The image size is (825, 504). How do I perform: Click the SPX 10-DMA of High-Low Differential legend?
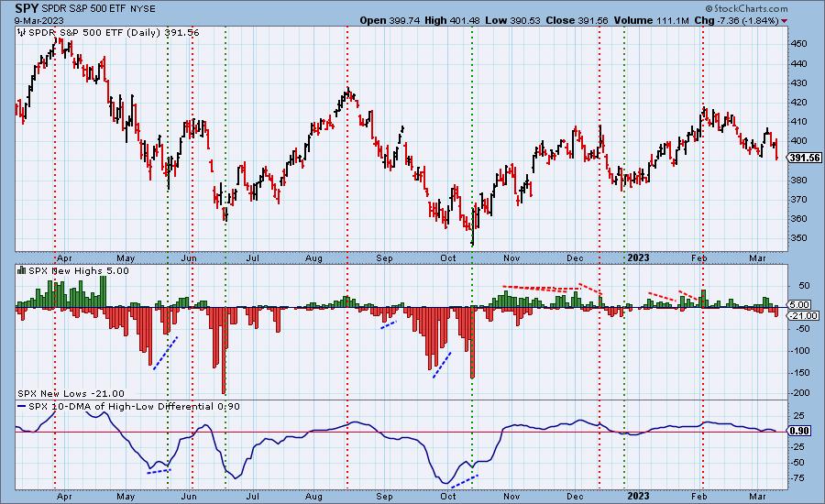[134, 407]
